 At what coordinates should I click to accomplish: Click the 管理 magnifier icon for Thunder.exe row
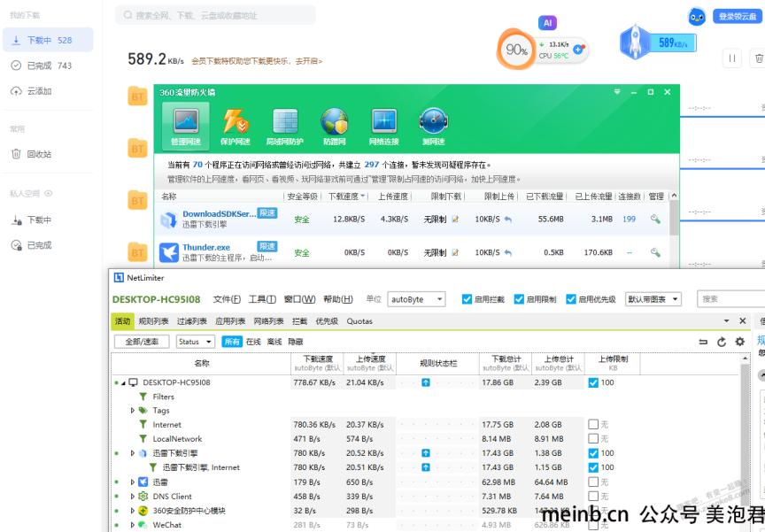[x=655, y=252]
